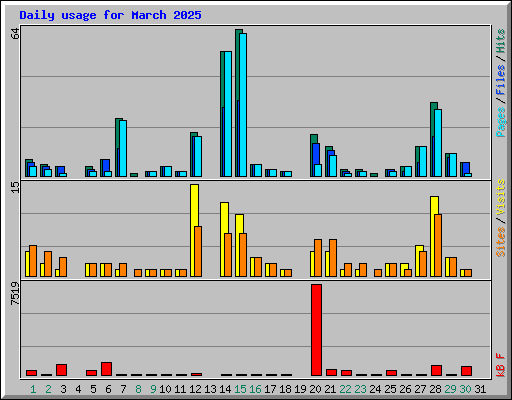
Task: Click the x-axis day label "19"
Action: pyautogui.click(x=300, y=389)
